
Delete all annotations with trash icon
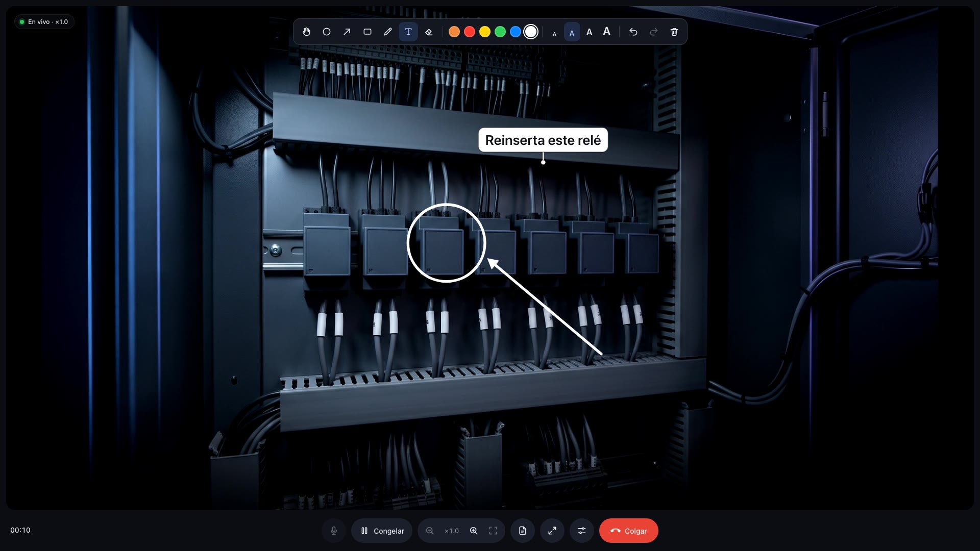[674, 32]
